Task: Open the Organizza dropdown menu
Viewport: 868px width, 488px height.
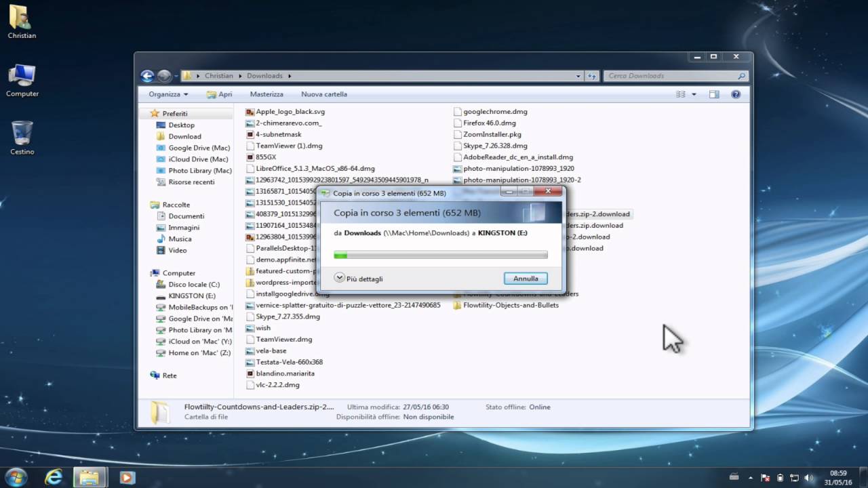Action: click(x=168, y=94)
